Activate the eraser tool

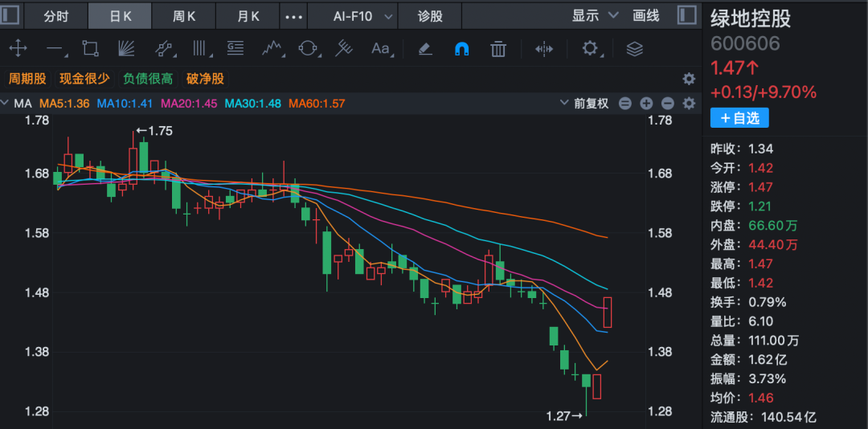pyautogui.click(x=425, y=49)
